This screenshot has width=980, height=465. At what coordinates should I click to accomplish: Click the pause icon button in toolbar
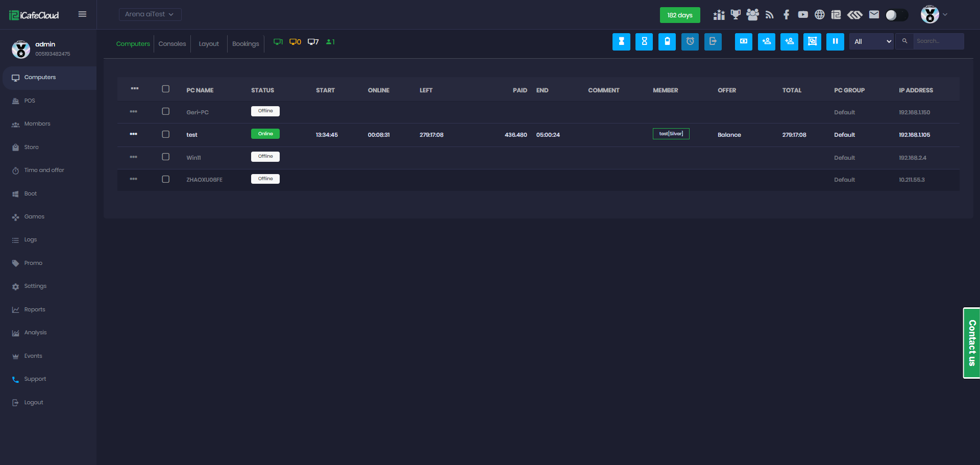click(835, 42)
